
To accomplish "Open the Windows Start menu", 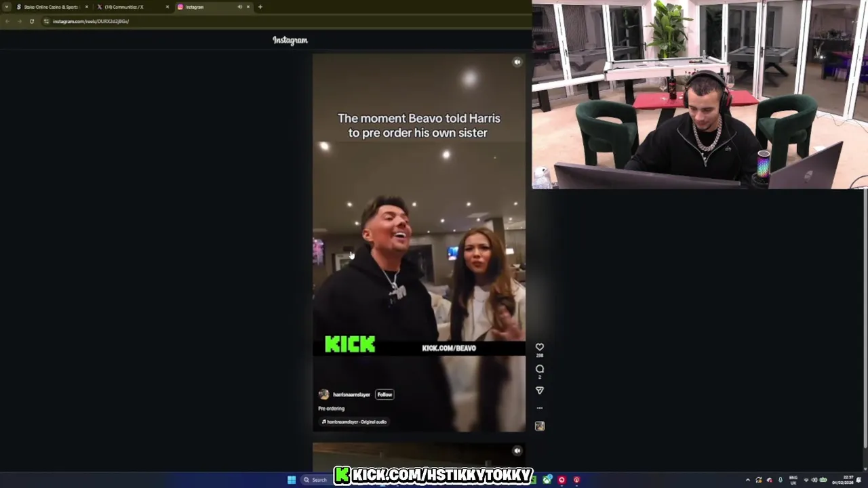I will 292,480.
